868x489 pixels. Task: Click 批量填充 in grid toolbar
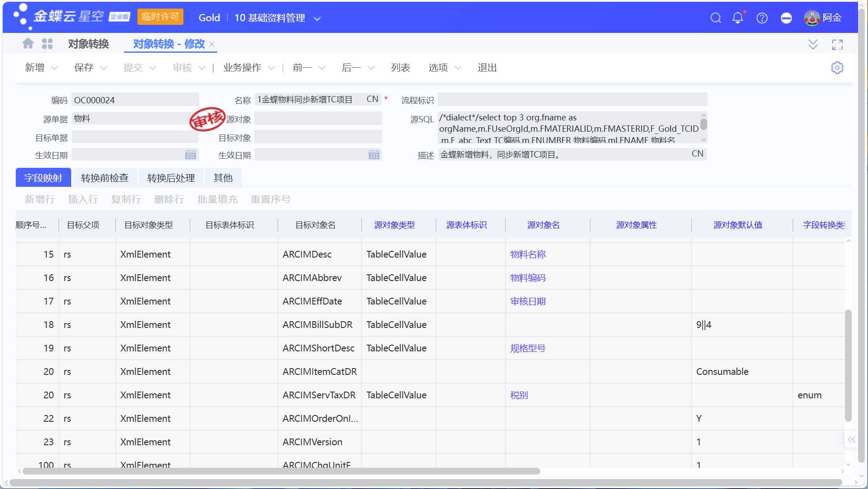pyautogui.click(x=217, y=199)
